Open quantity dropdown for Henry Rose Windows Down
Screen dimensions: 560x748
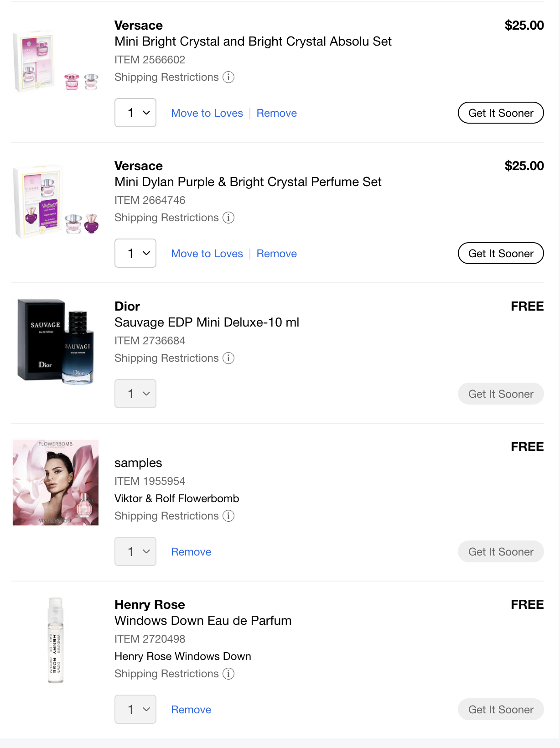(x=135, y=709)
